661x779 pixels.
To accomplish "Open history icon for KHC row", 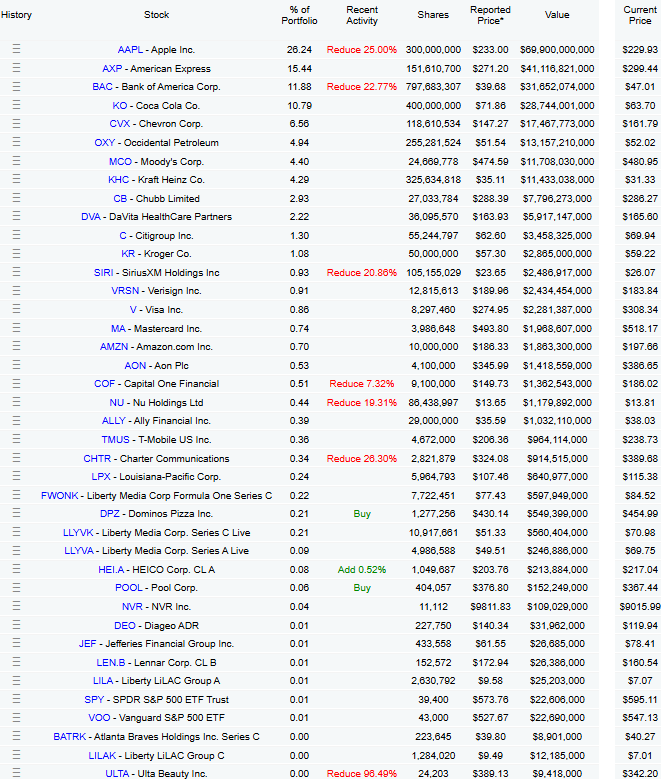I will tap(16, 179).
